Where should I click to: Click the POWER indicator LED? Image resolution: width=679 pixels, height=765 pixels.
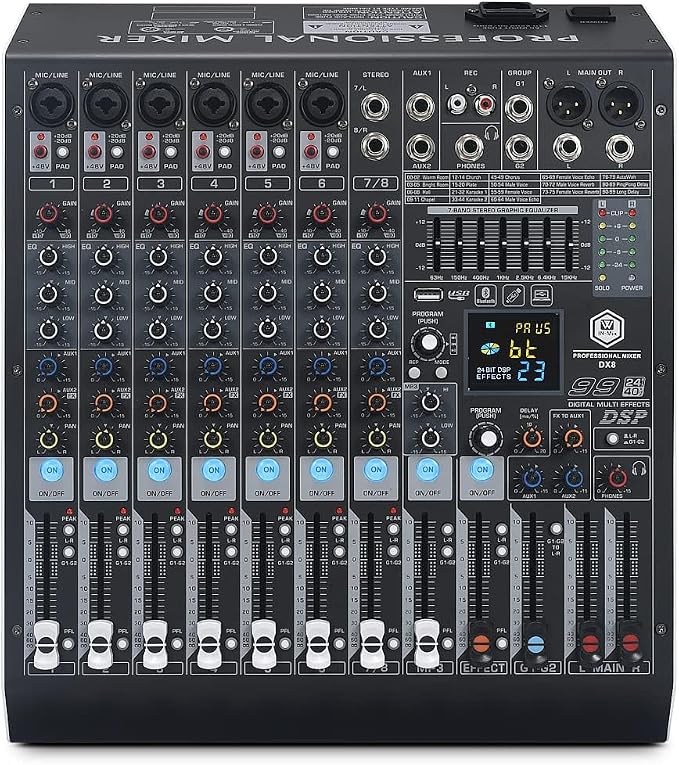point(632,278)
